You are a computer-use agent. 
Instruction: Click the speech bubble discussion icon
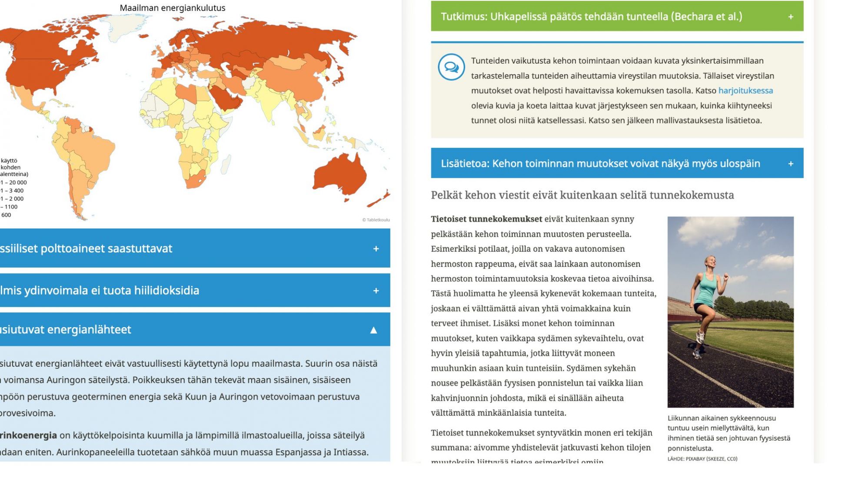[451, 67]
